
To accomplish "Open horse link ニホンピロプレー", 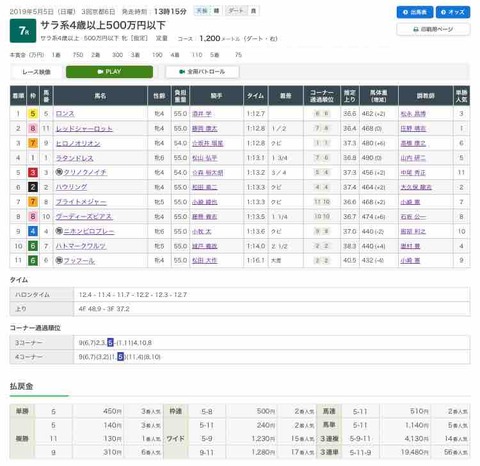I will tap(89, 231).
